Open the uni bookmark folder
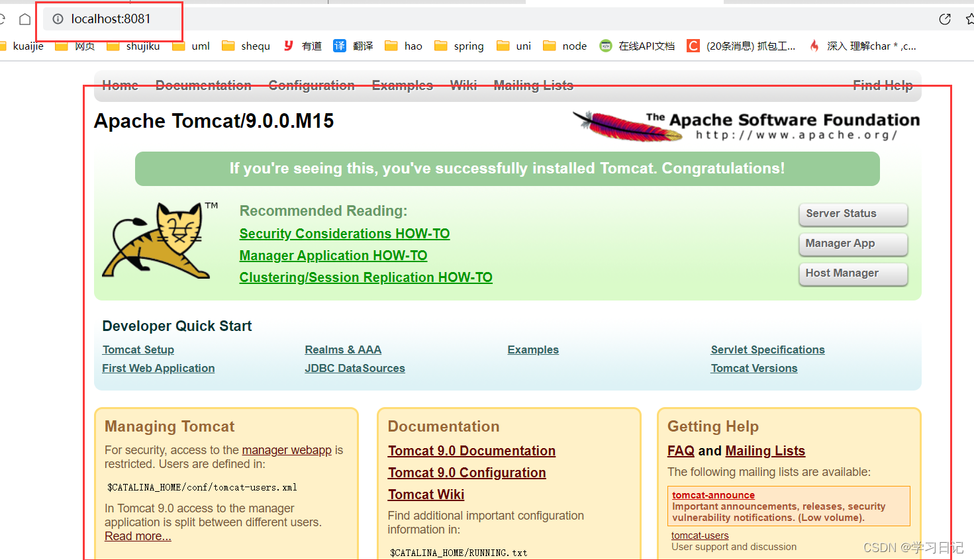The width and height of the screenshot is (974, 560). pyautogui.click(x=514, y=46)
